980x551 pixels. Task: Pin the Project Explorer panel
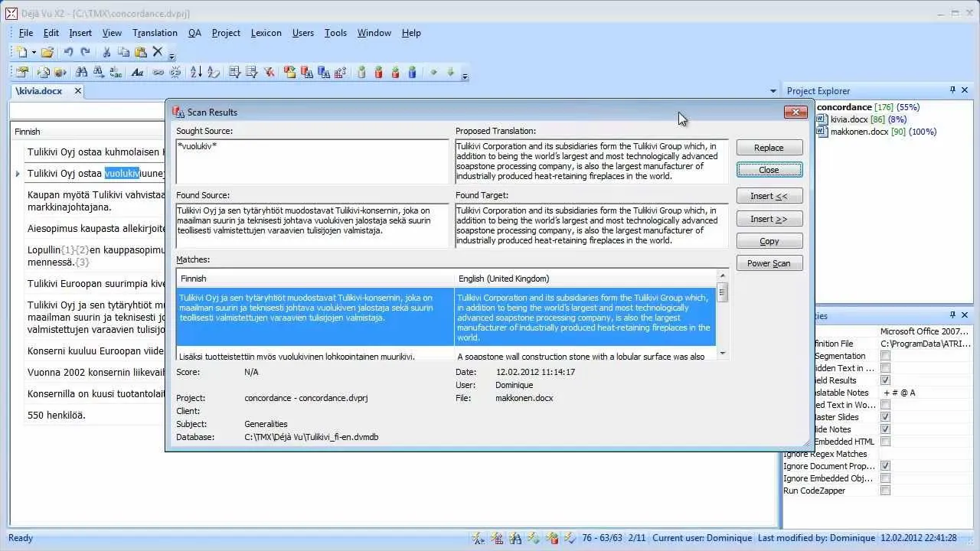952,90
